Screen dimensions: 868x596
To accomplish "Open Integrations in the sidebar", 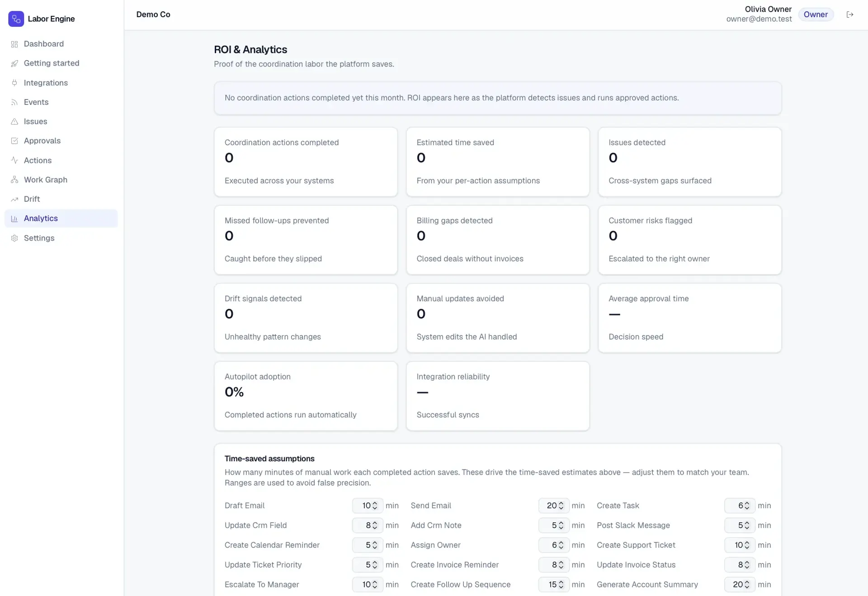I will (61, 83).
